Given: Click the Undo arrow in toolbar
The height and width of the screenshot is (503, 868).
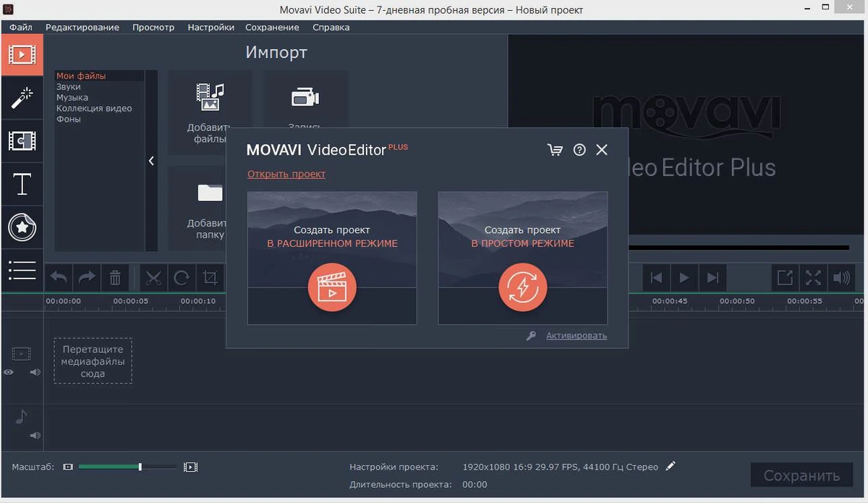Looking at the screenshot, I should click(59, 277).
